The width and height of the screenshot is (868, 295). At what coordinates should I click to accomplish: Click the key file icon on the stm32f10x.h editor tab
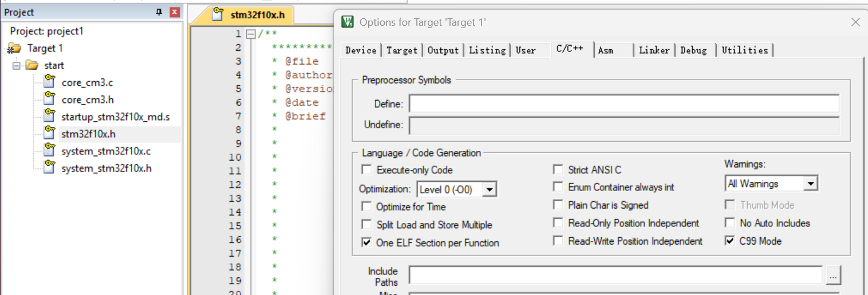pos(218,14)
